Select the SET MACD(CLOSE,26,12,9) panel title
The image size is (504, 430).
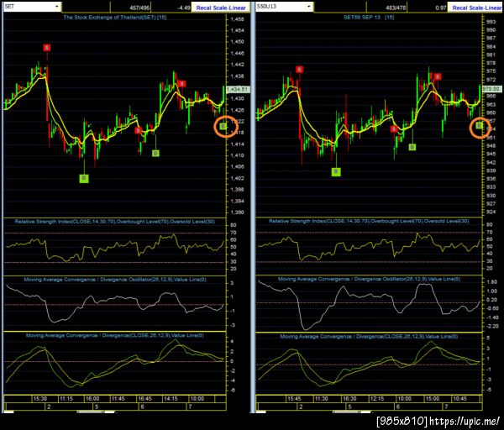click(x=115, y=335)
